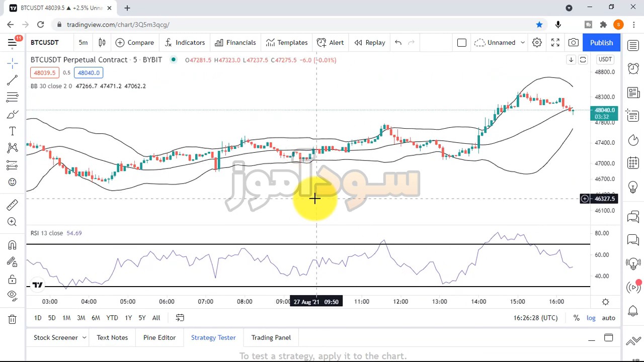Select the trend line drawing tool
The height and width of the screenshot is (362, 644).
coord(13,80)
